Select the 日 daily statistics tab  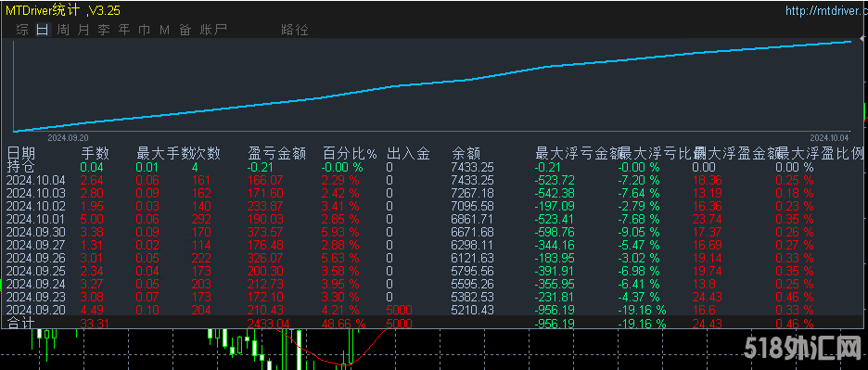(x=42, y=30)
